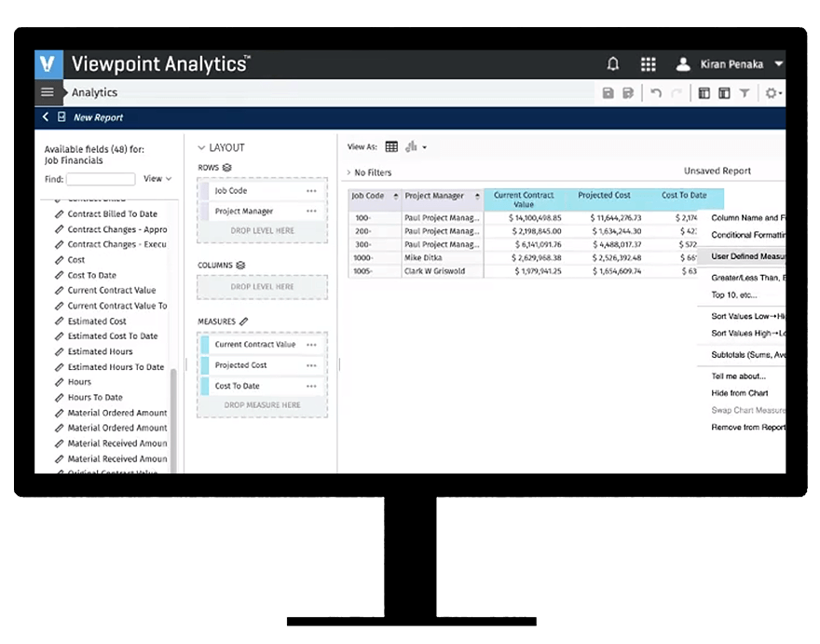This screenshot has height=644, width=820.
Task: Toggle the fields panel icon in toolbar
Action: coord(704,93)
